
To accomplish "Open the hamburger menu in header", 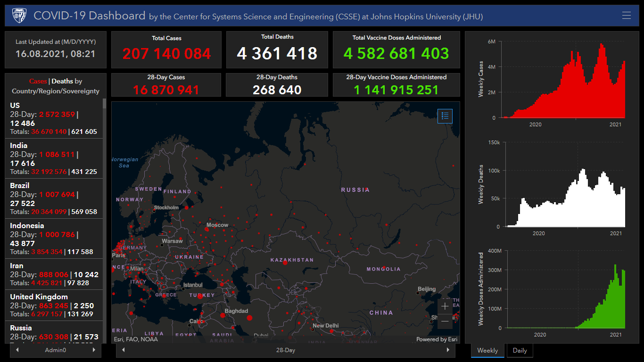I will [x=626, y=16].
